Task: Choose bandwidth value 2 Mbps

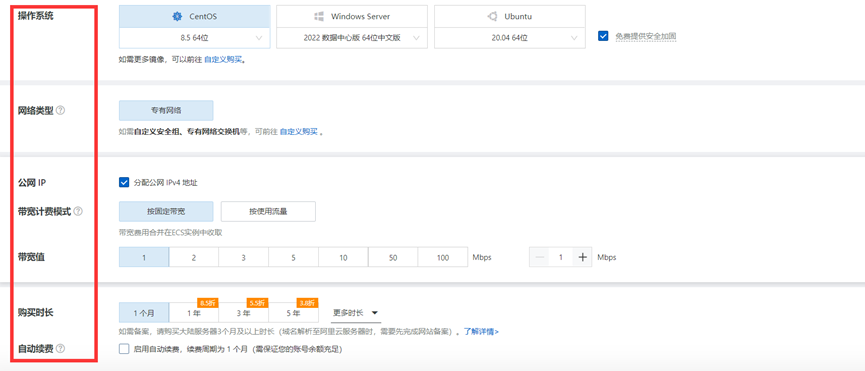Action: 194,257
